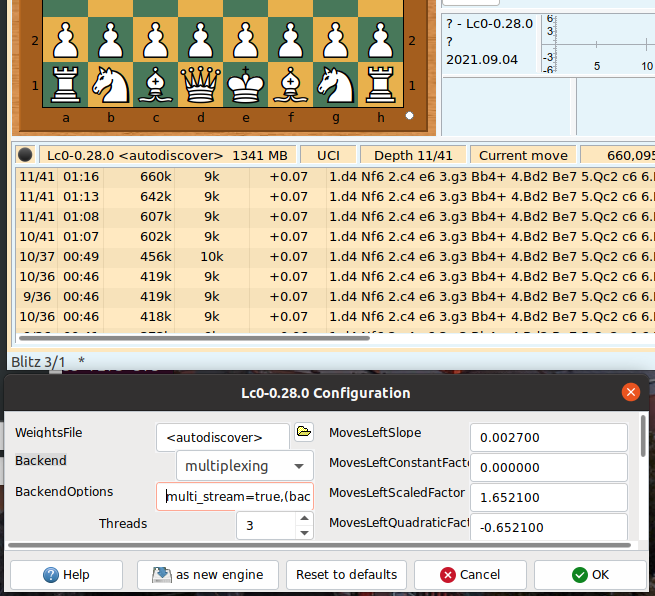Select the analysis row at time 01:08
655x596 pixels.
point(335,217)
